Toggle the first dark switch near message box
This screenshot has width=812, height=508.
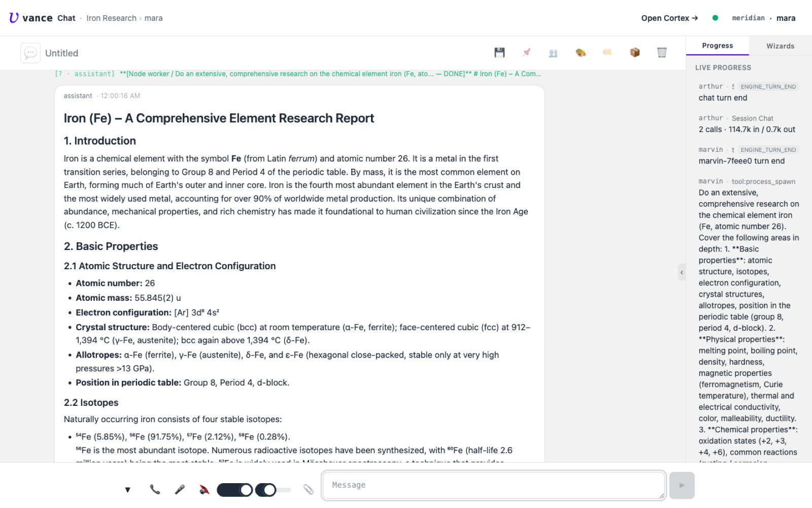click(234, 490)
